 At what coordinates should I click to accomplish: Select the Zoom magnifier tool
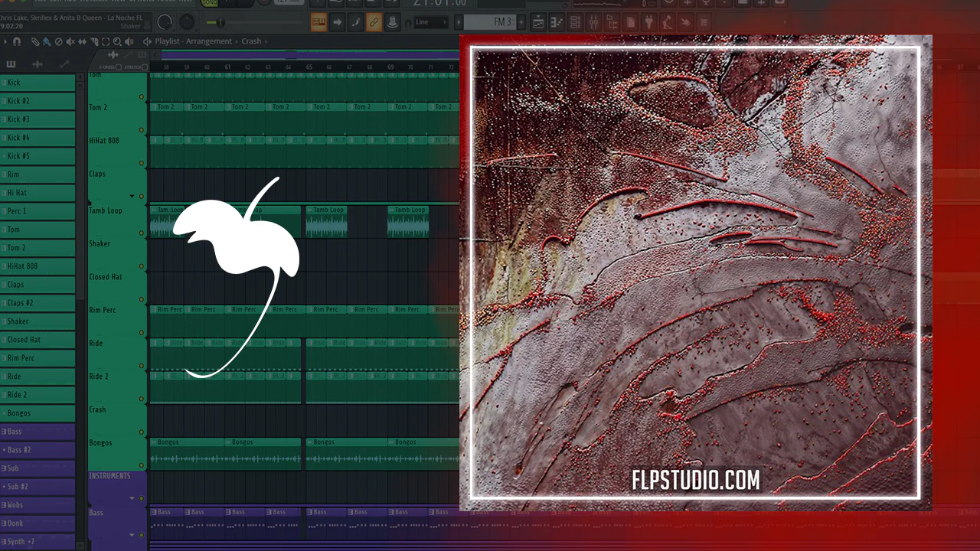[x=117, y=41]
